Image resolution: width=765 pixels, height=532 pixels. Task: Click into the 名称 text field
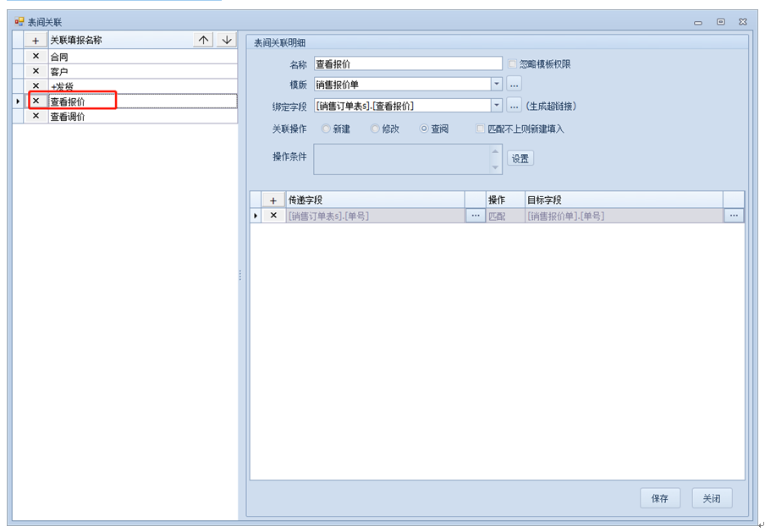tap(407, 63)
